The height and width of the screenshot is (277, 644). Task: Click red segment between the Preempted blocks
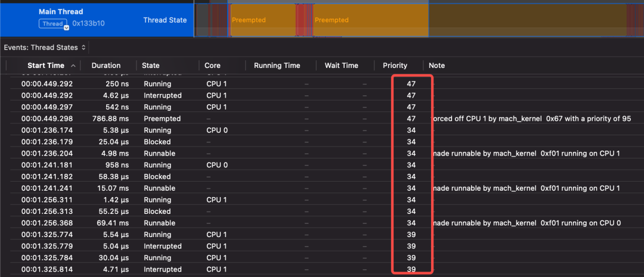click(304, 20)
